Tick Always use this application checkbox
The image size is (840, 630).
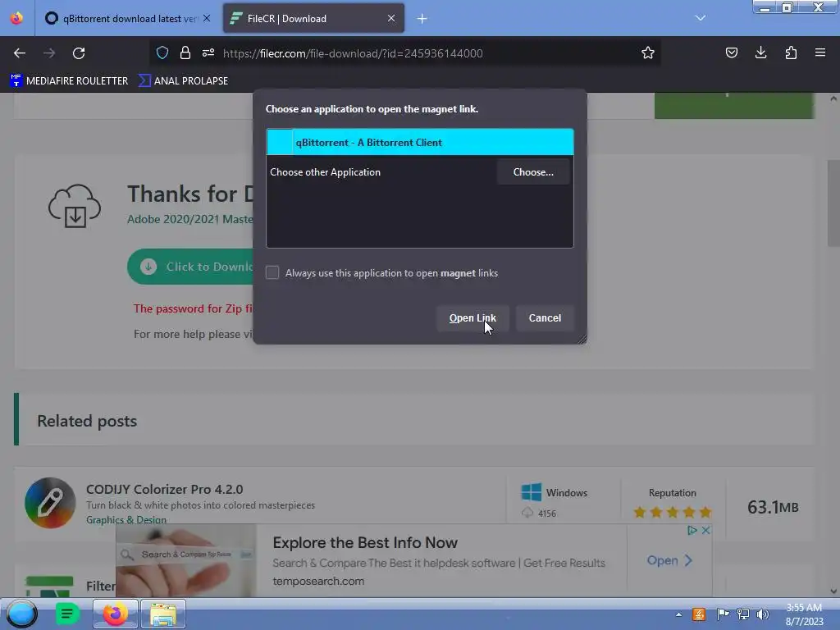[272, 272]
